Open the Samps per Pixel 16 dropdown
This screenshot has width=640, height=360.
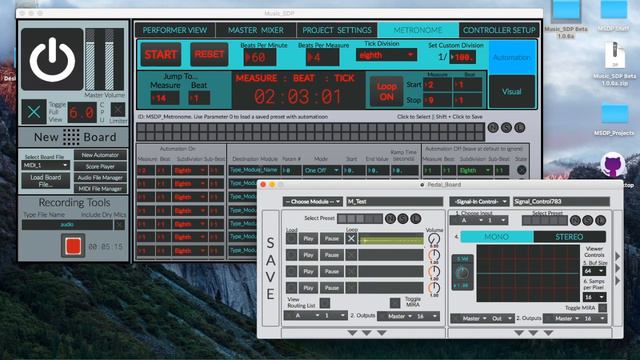point(594,297)
